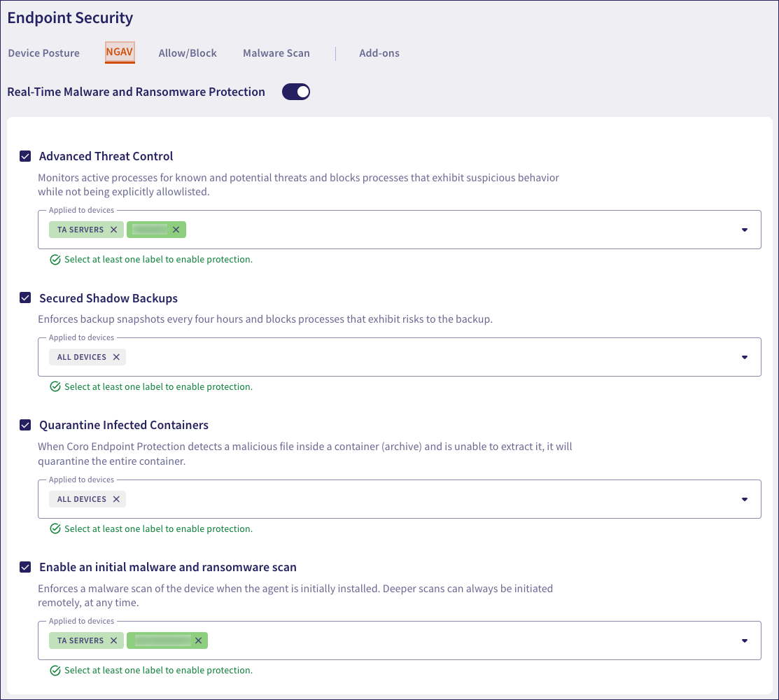Open devices dropdown arrow for initial malware scan
779x700 pixels.
click(x=744, y=641)
